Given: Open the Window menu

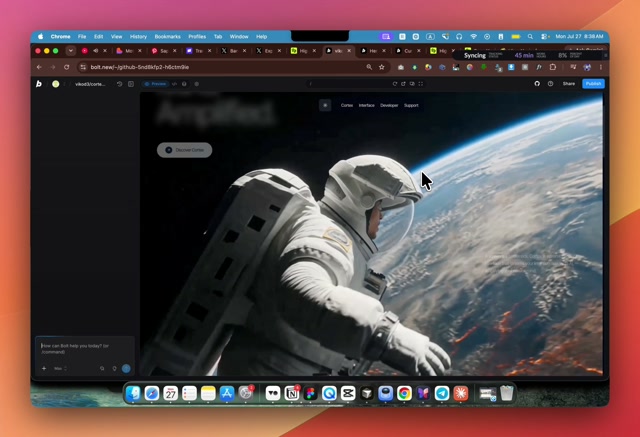Looking at the screenshot, I should [x=239, y=36].
